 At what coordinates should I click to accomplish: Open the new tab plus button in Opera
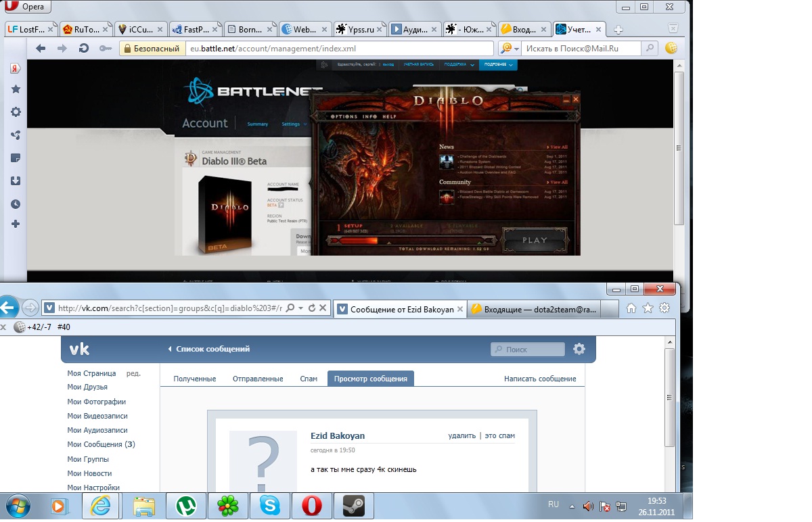point(618,30)
